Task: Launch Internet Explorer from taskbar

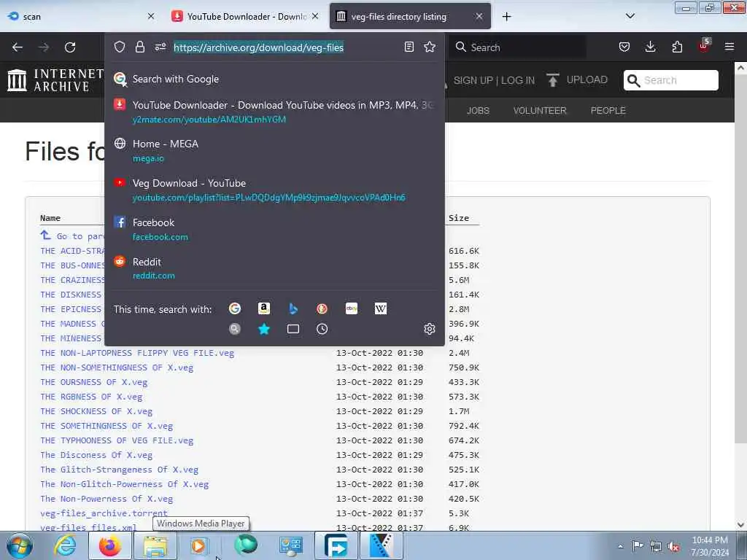Action: 65,545
